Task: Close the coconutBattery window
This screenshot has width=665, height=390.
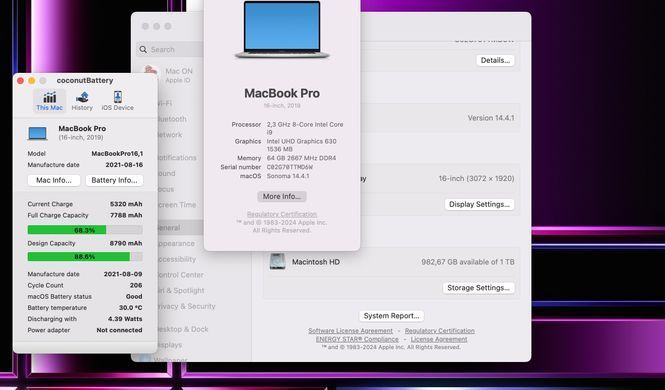Action: (x=20, y=81)
